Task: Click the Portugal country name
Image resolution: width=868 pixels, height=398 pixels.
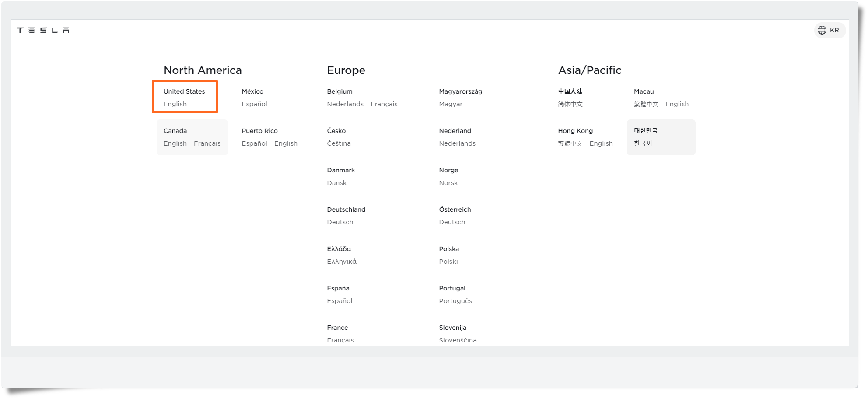Action: 452,288
